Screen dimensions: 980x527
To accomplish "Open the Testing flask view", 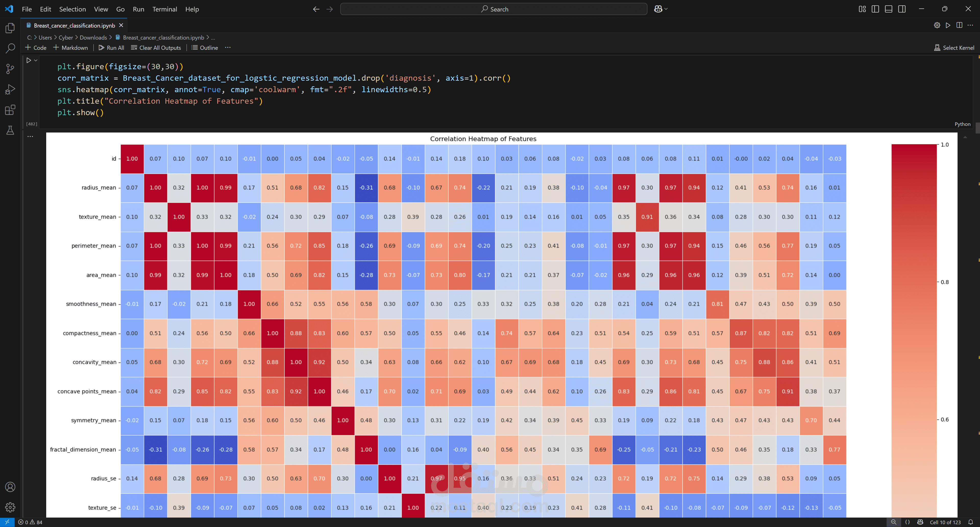I will click(10, 130).
